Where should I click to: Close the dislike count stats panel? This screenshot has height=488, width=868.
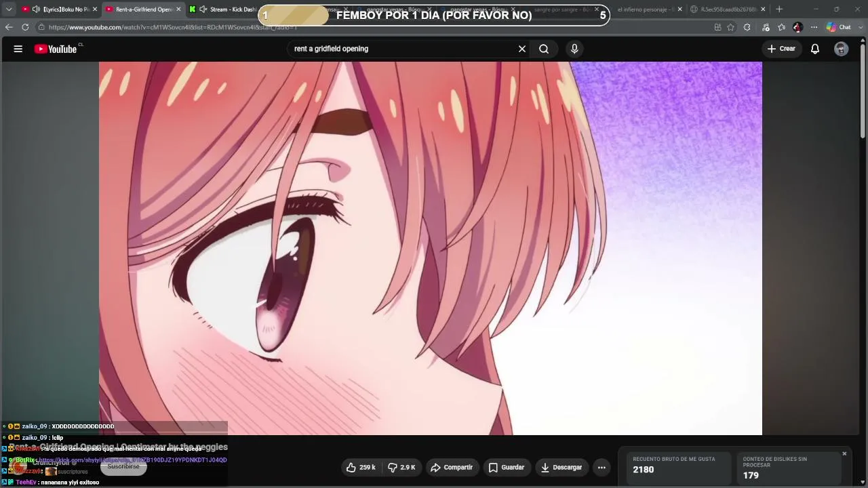coord(844,453)
